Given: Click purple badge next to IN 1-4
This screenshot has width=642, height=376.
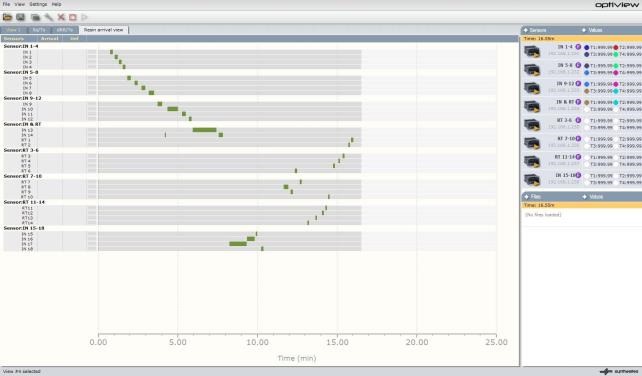Looking at the screenshot, I should click(x=578, y=47).
